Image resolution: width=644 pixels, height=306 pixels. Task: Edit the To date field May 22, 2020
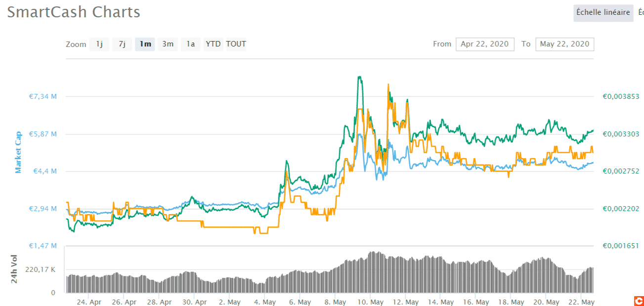pos(565,44)
